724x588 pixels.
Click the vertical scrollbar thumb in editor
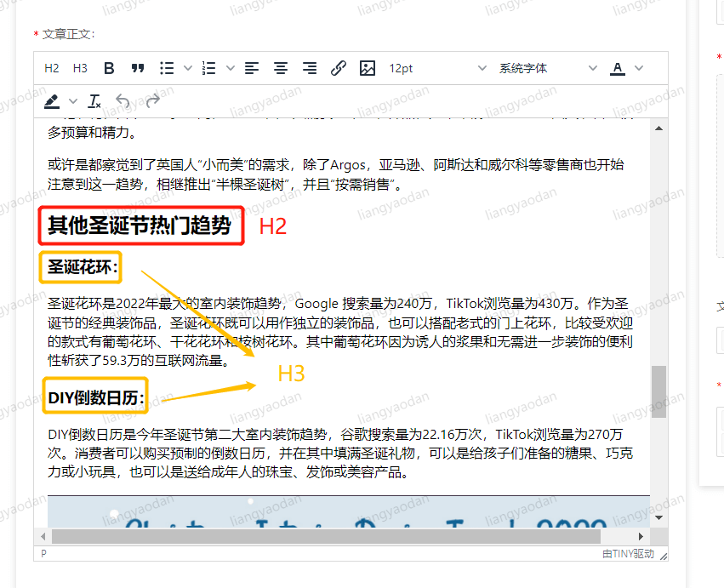[x=658, y=391]
